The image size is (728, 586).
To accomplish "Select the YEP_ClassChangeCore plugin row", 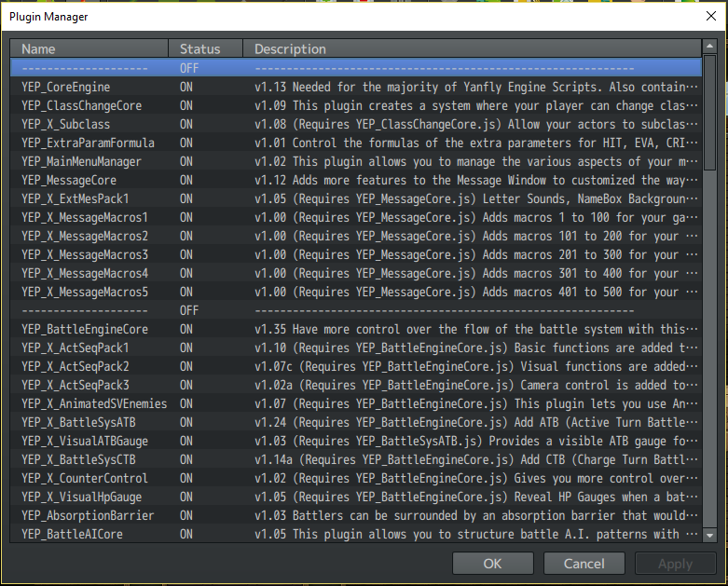I will pos(356,105).
